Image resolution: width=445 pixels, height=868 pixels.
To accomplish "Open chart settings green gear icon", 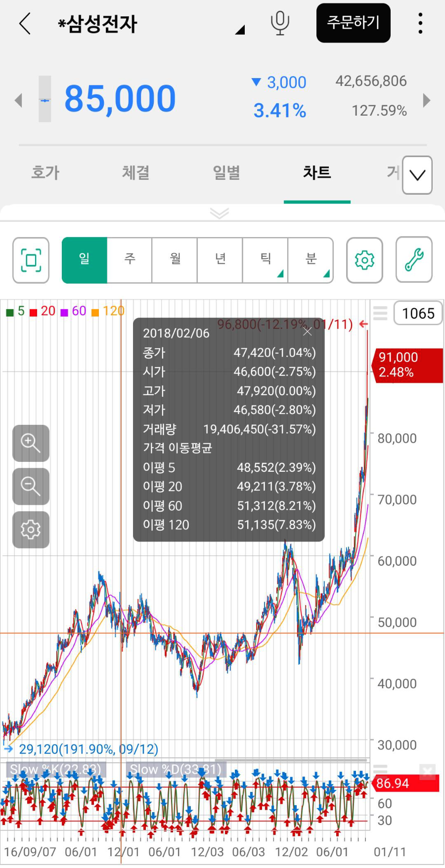I will [364, 260].
